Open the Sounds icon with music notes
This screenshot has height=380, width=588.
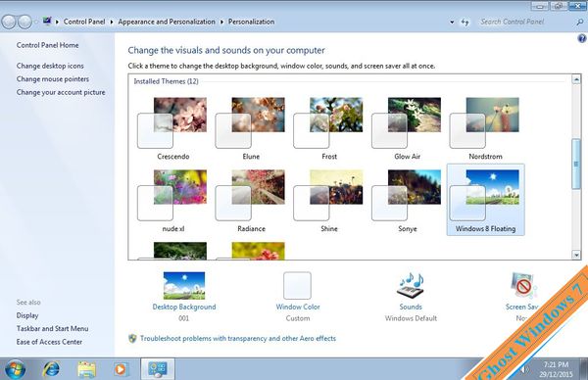[411, 286]
